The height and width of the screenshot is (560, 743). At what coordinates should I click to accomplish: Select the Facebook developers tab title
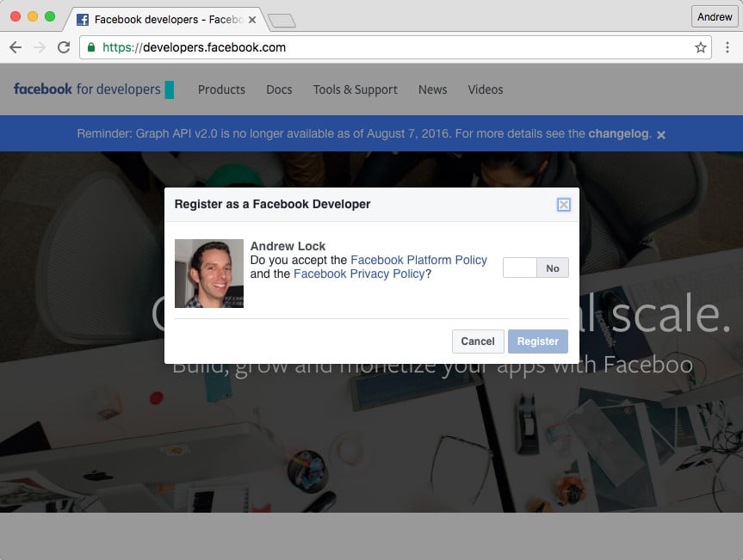[169, 20]
